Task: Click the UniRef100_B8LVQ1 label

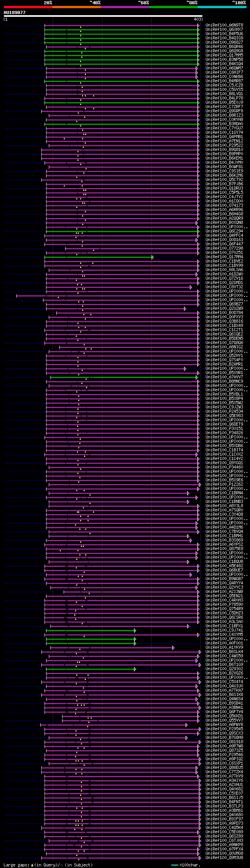Action: click(224, 94)
